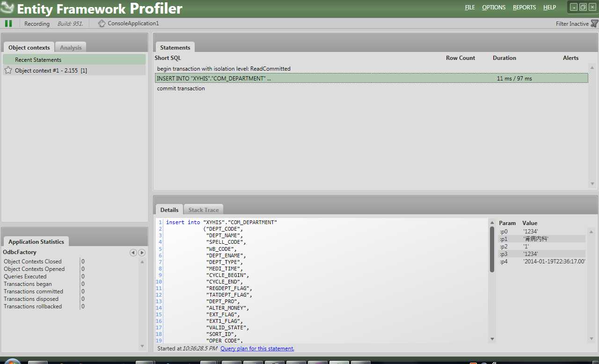The width and height of the screenshot is (599, 364).
Task: Click the SQL details scrollbar thumb
Action: pyautogui.click(x=492, y=249)
